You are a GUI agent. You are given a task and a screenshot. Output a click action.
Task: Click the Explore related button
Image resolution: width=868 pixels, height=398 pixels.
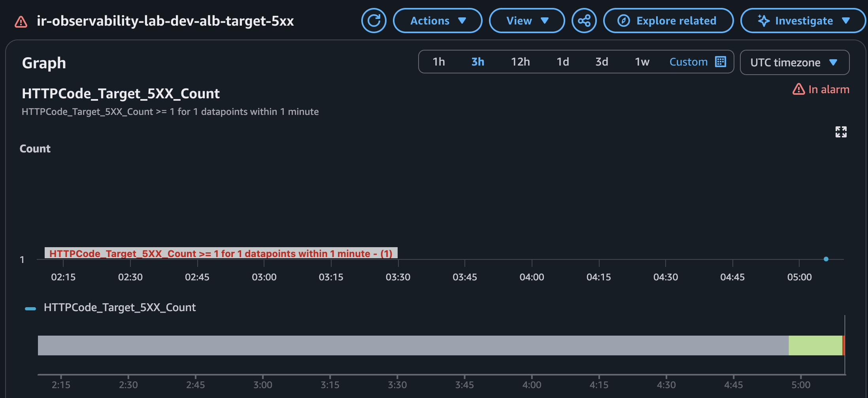668,21
